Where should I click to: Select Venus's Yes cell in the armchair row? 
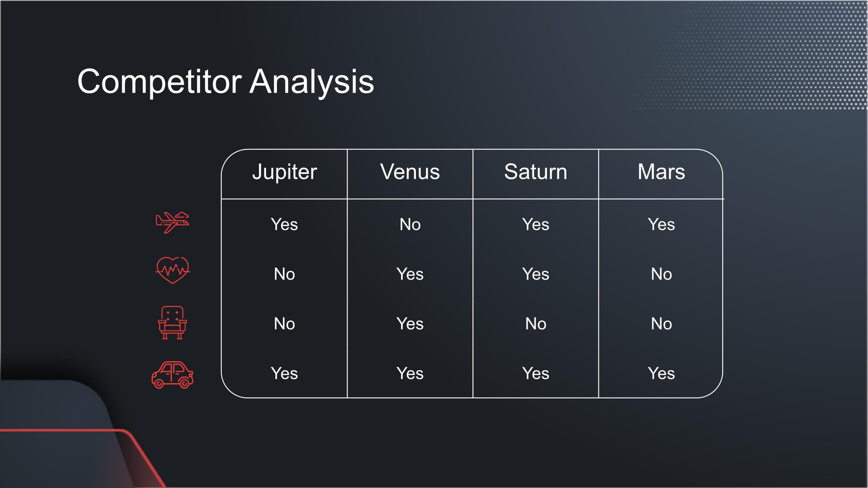pos(410,323)
